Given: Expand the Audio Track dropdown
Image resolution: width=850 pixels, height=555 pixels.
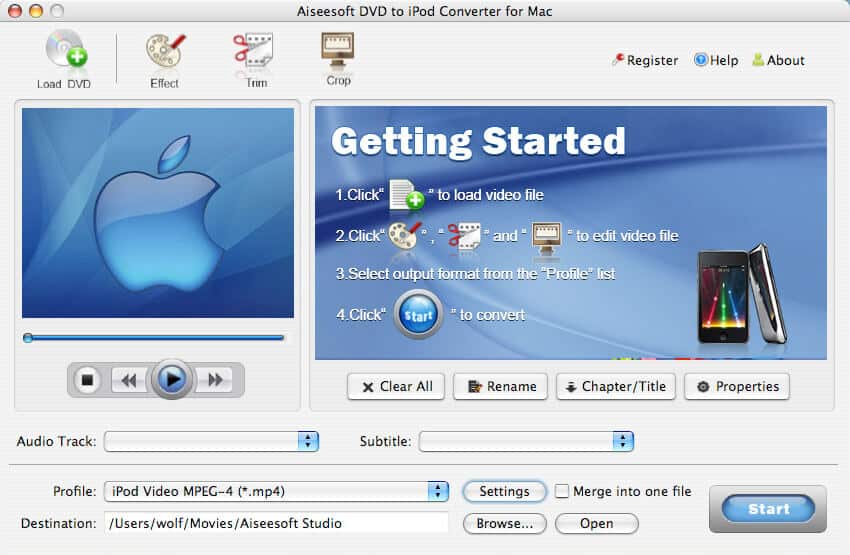Looking at the screenshot, I should [x=211, y=441].
